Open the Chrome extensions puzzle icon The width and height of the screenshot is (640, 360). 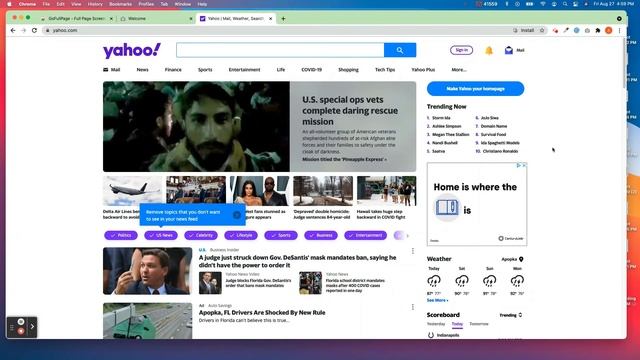[598, 30]
